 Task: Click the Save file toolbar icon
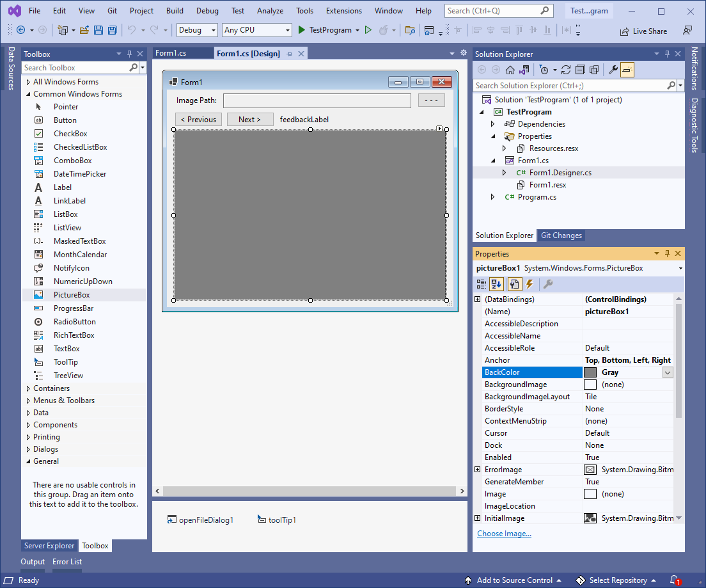tap(98, 30)
